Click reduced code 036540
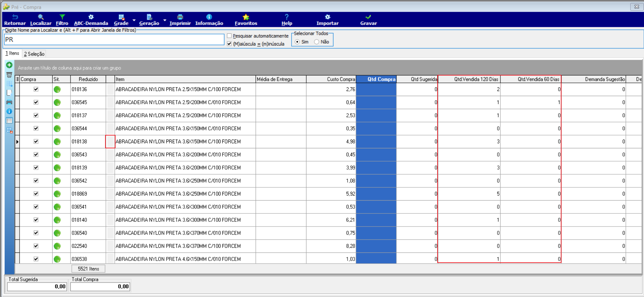 pos(79,233)
